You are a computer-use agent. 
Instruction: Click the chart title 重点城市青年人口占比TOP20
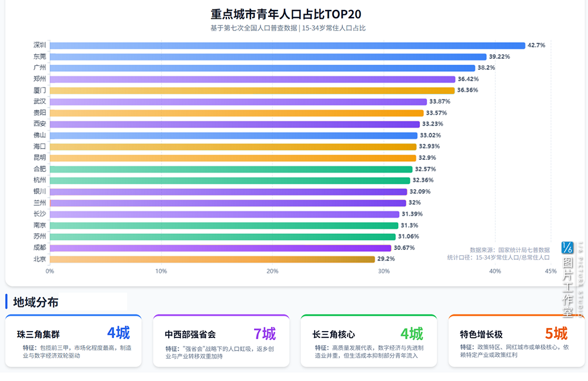click(286, 14)
